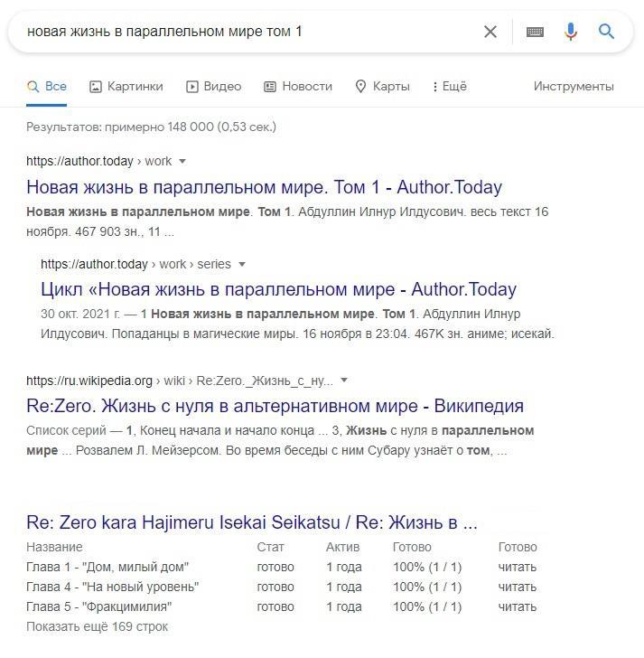
Task: Expand dropdown arrow beside author.today › work › series
Action: point(242,265)
